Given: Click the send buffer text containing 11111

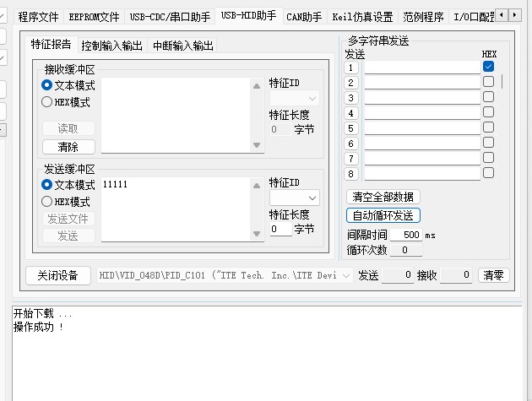Looking at the screenshot, I should pos(116,184).
